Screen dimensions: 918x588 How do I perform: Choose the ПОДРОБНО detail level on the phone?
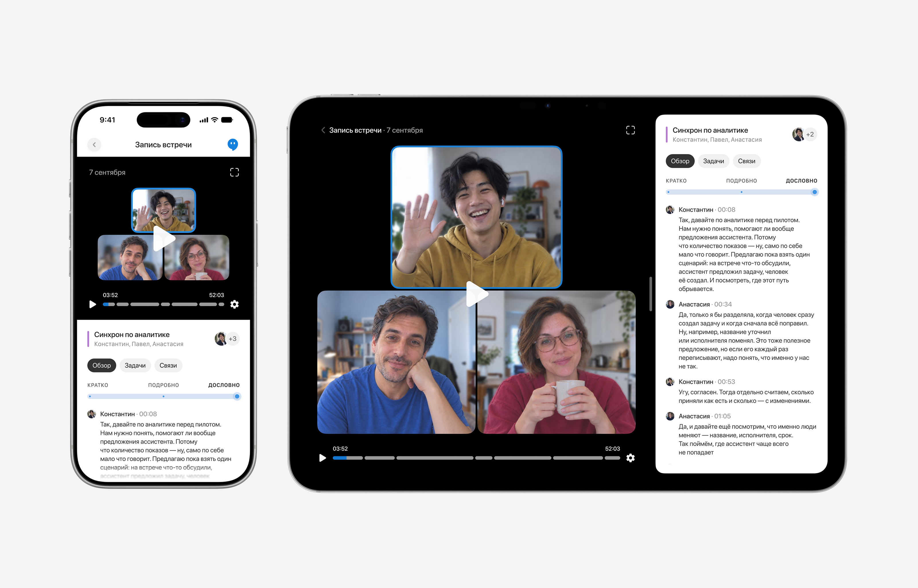(164, 385)
